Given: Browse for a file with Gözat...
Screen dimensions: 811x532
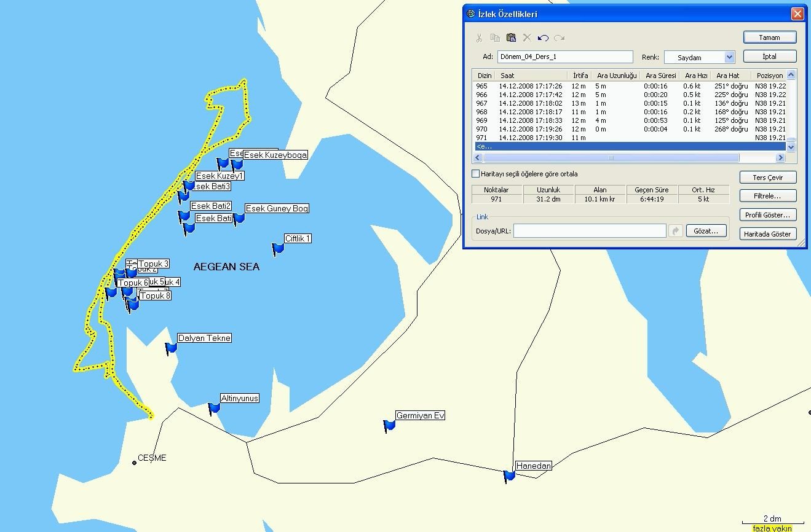Looking at the screenshot, I should pos(706,231).
